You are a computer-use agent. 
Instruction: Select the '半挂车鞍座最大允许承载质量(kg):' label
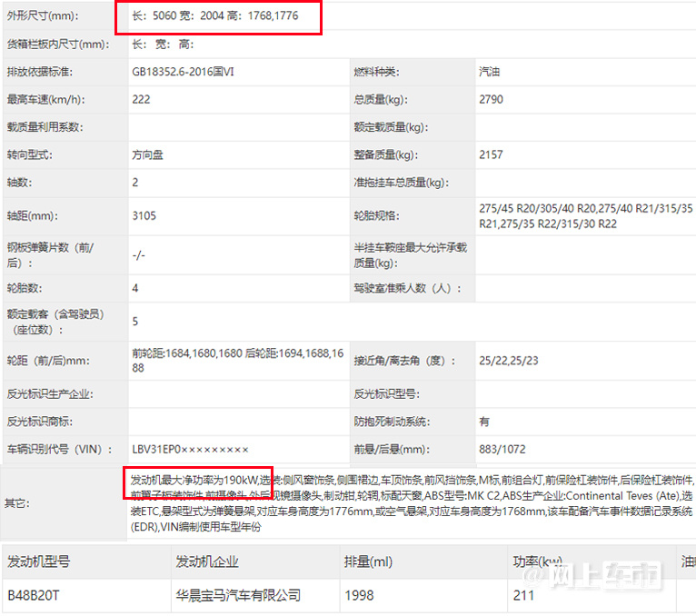pos(410,255)
